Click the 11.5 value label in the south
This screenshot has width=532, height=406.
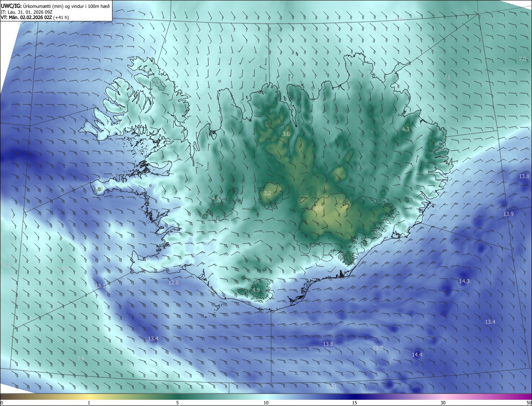378,348
